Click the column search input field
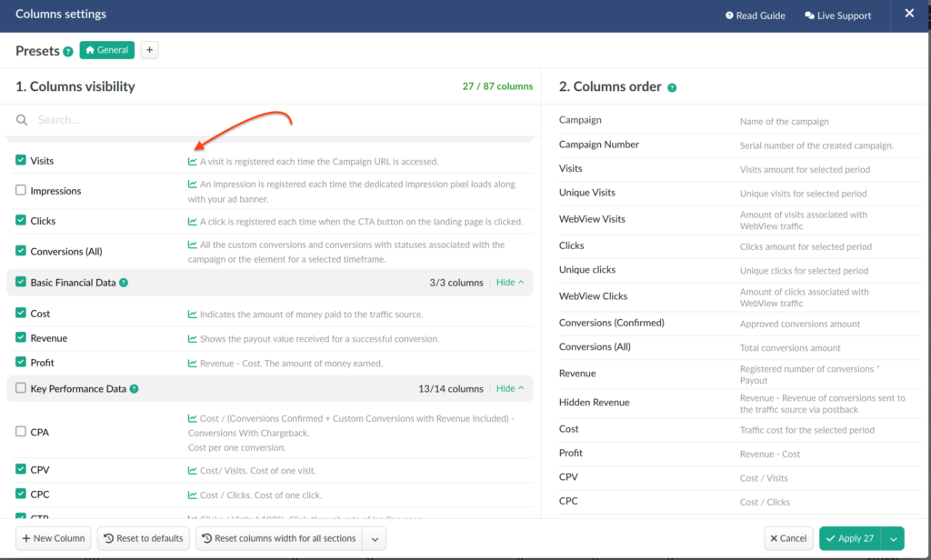The width and height of the screenshot is (931, 560). pyautogui.click(x=273, y=120)
